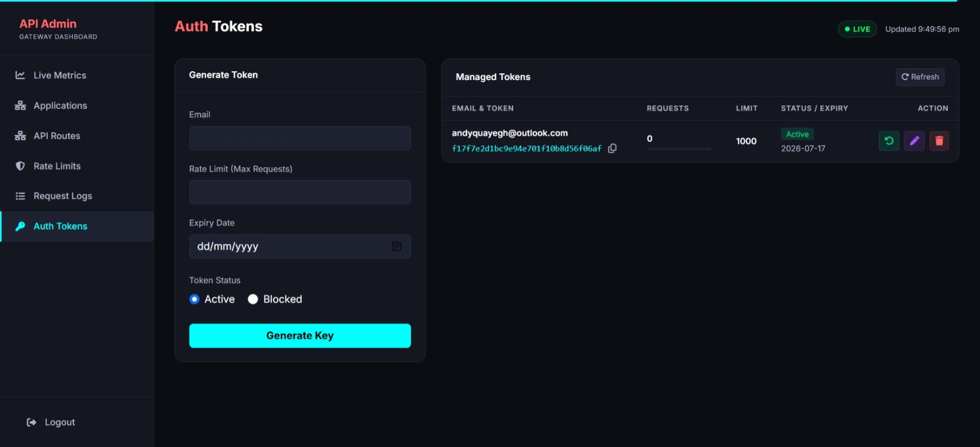Click the expiry date 2026-07-17

click(x=803, y=149)
